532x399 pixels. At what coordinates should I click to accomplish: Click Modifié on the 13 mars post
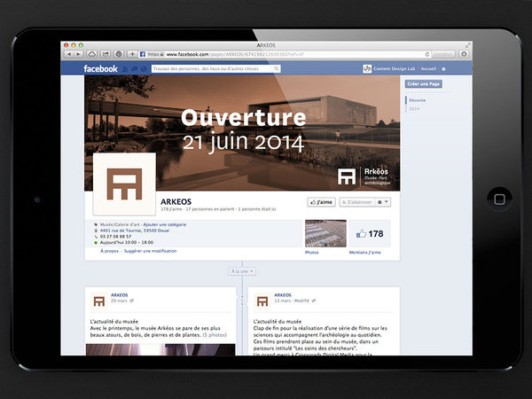tap(301, 301)
